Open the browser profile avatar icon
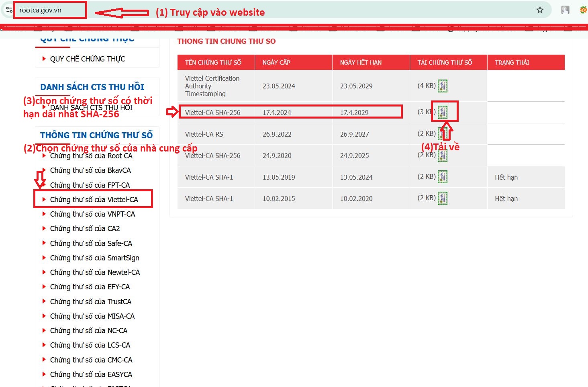 click(565, 10)
